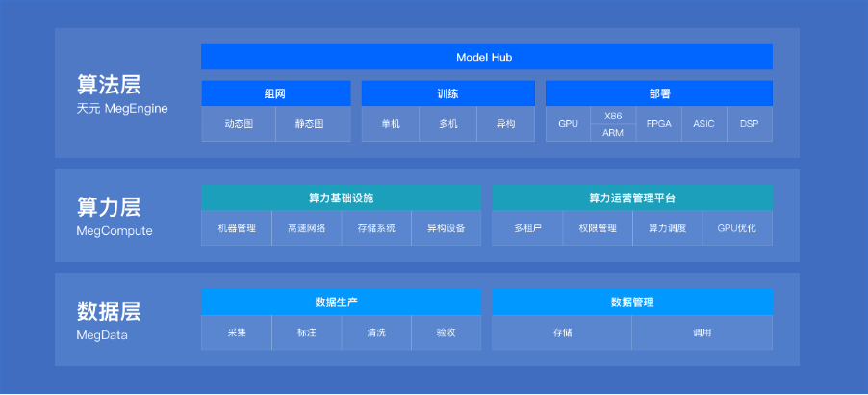Choose the 多机 training cell

click(447, 124)
